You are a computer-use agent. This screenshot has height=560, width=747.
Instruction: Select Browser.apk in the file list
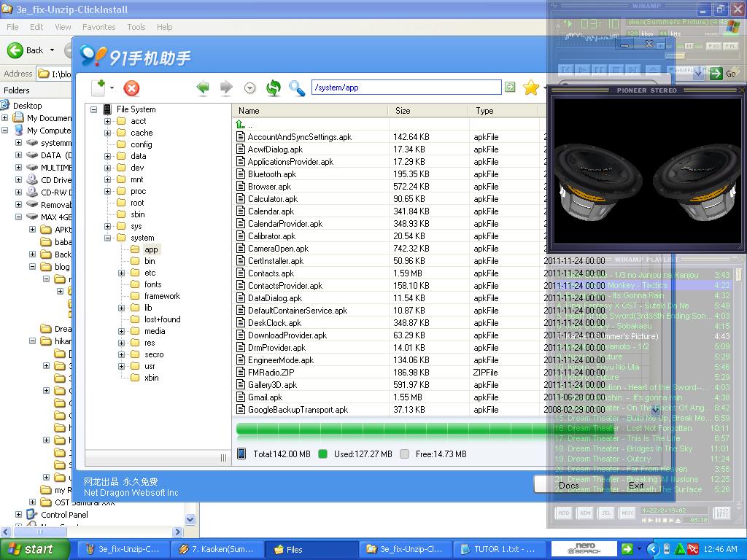tap(270, 187)
